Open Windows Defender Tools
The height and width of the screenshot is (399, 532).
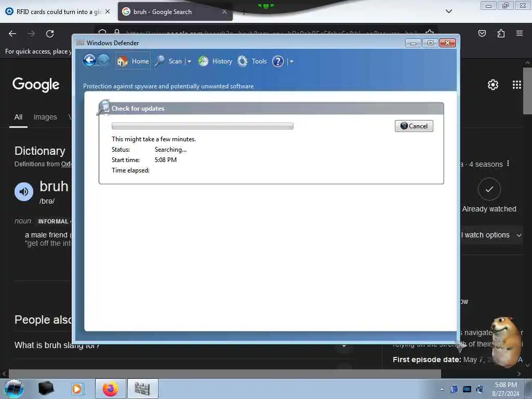click(x=252, y=61)
